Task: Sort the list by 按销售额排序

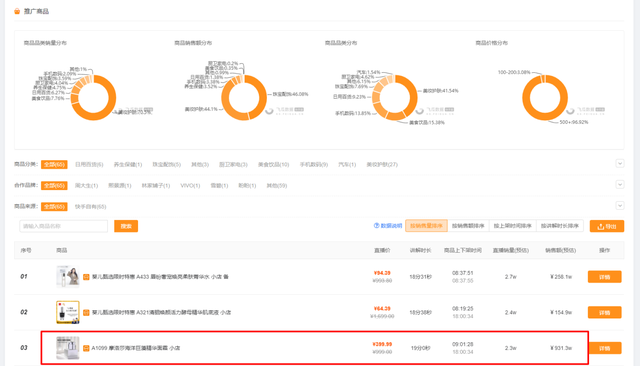Action: [468, 226]
